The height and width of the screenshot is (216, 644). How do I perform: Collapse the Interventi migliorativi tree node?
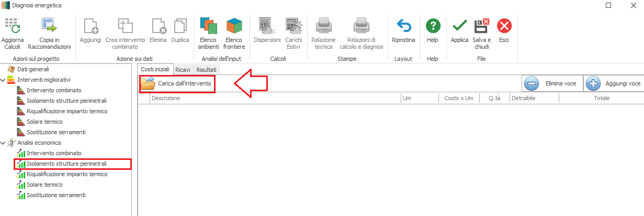4,80
